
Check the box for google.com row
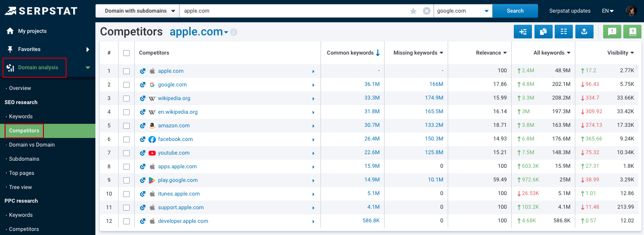coord(127,85)
